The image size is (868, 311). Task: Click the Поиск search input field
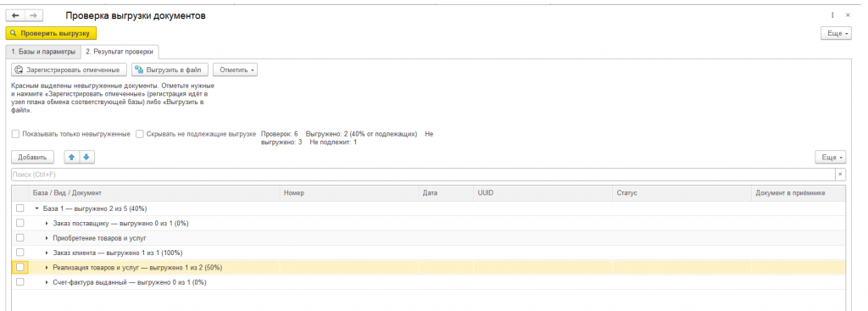(x=423, y=175)
